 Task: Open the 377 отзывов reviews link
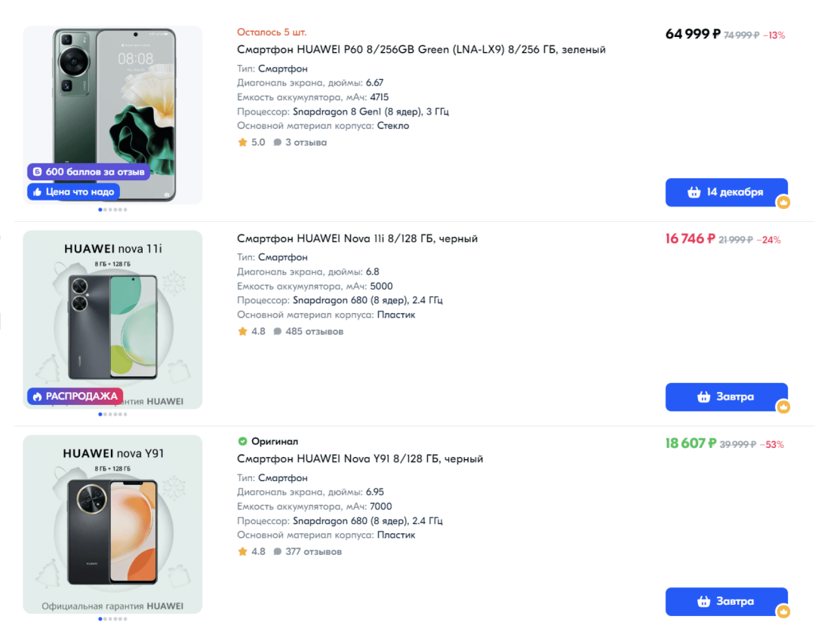click(x=313, y=552)
